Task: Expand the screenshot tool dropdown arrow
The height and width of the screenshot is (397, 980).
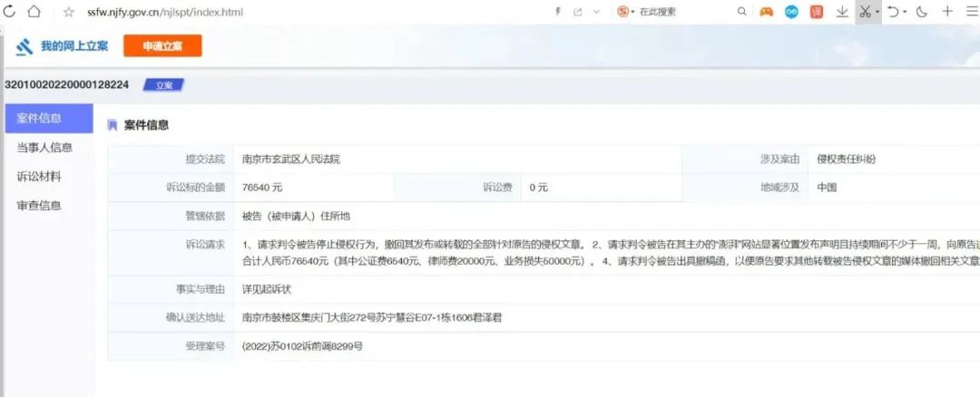Action: click(877, 12)
